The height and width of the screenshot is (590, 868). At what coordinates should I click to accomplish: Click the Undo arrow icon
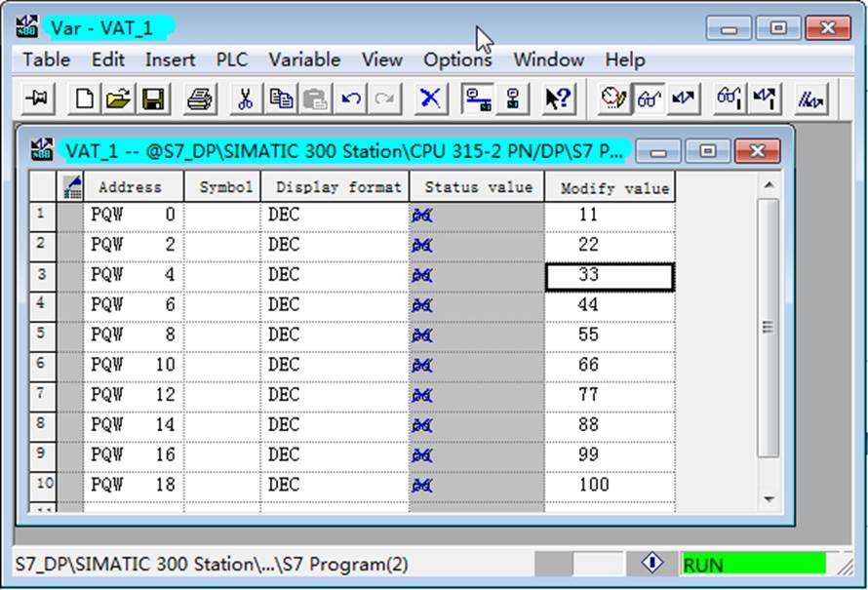tap(350, 99)
